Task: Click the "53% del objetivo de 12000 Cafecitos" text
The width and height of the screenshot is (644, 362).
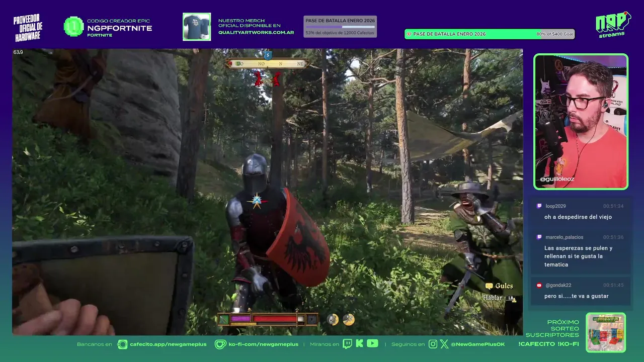Action: 340,33
